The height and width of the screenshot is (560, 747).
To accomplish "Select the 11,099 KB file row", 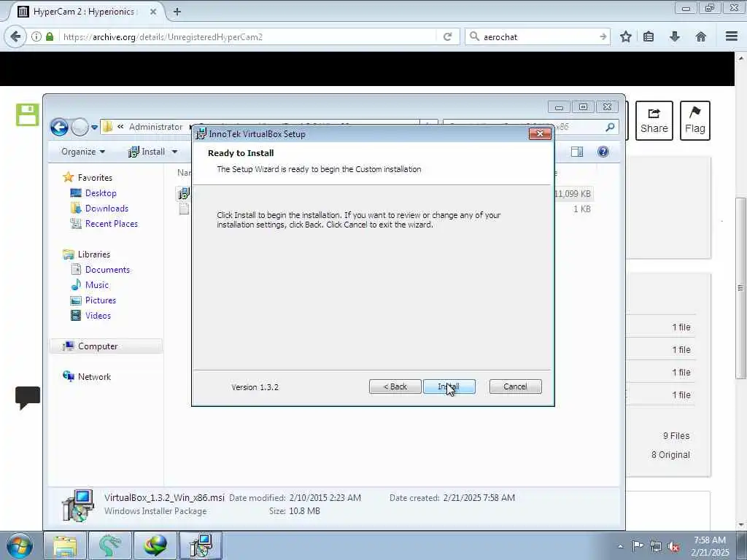I will (385, 194).
